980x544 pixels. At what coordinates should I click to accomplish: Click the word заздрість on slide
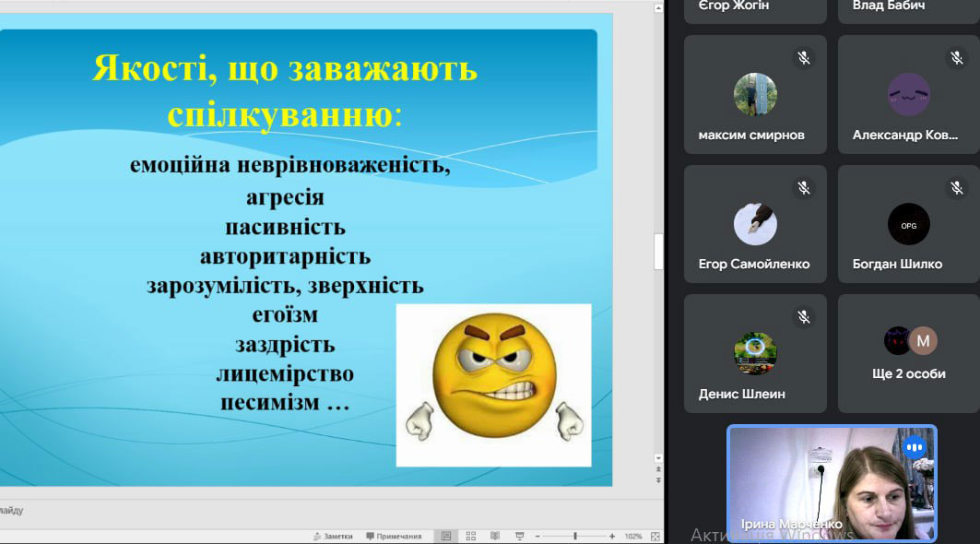(285, 345)
